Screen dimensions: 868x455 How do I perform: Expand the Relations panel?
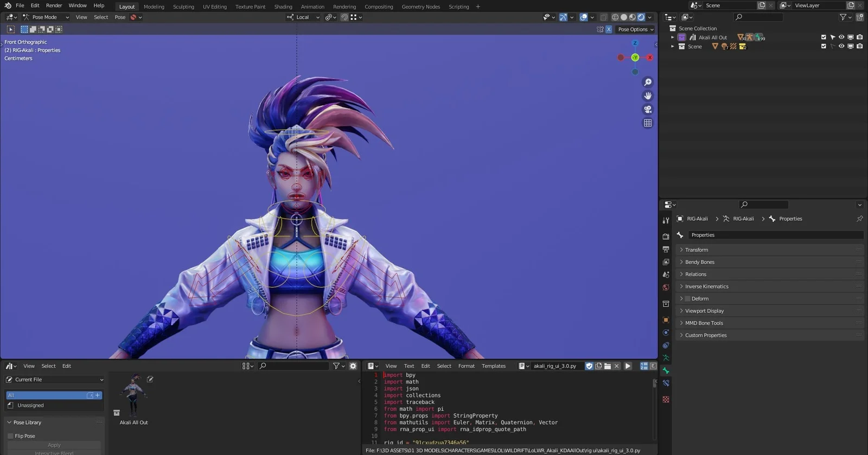pyautogui.click(x=771, y=274)
